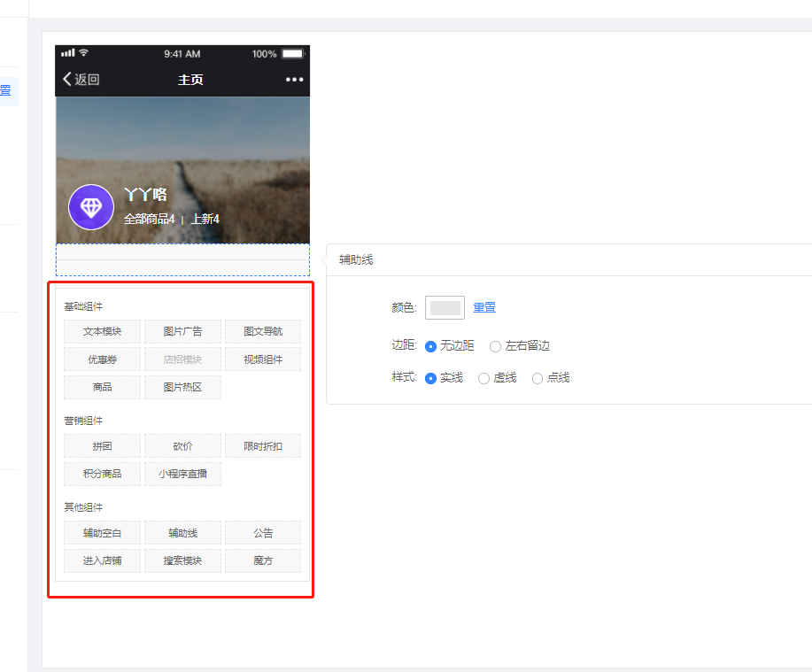Select 左右留边 margin option
The image size is (812, 672).
pos(496,346)
